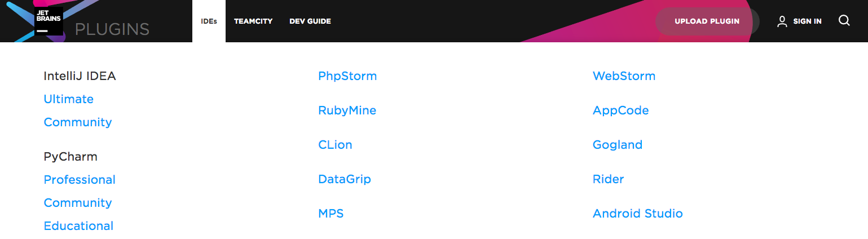Choose the AppCode link
Screen dimensions: 868x239
(x=621, y=110)
